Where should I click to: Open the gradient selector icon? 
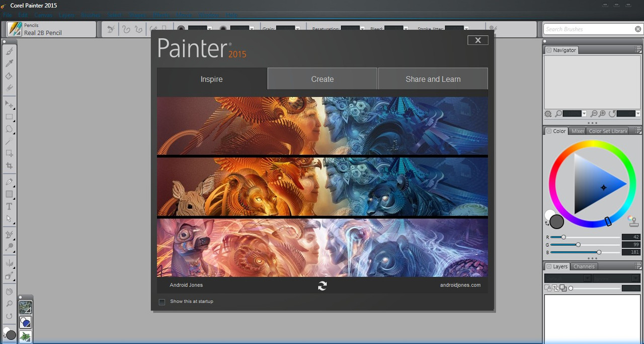(25, 322)
